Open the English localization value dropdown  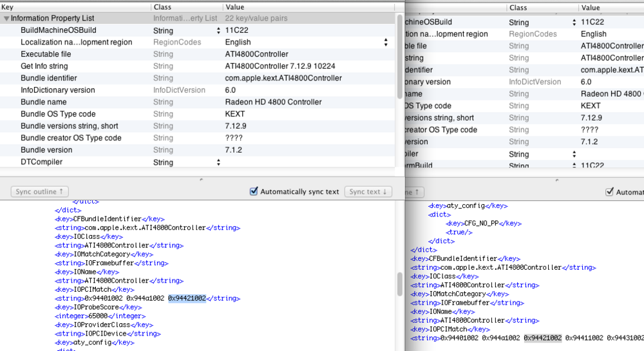tap(386, 43)
